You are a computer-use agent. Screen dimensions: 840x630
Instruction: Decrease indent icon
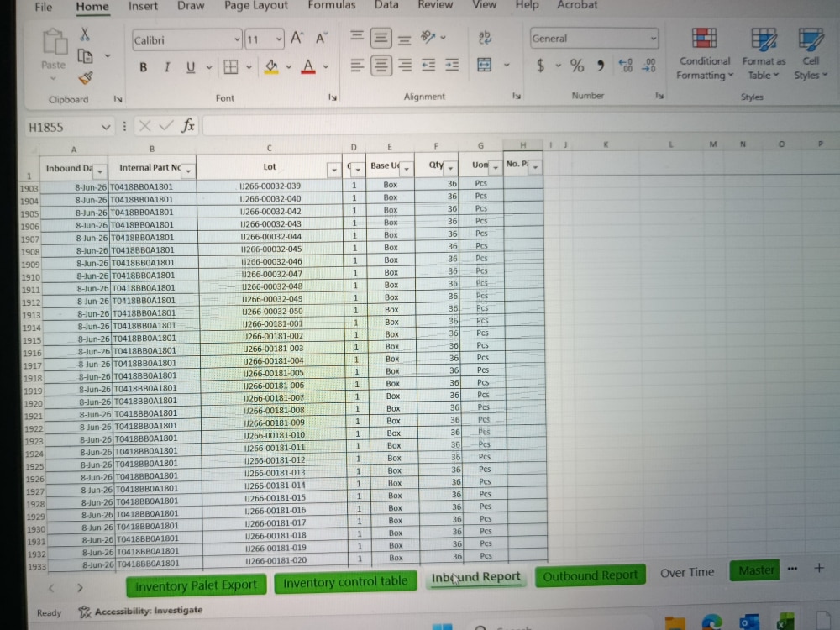428,66
